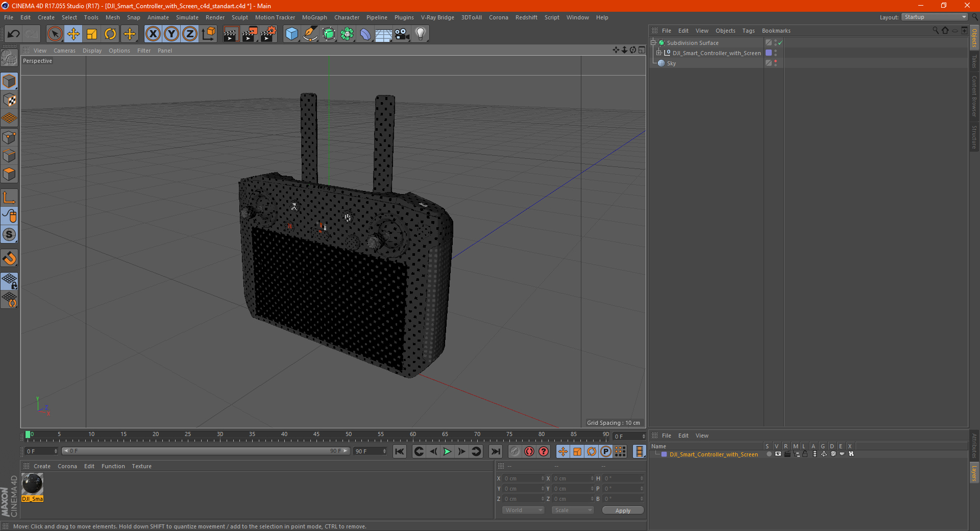Add a Cube primitive object
The width and height of the screenshot is (980, 531).
point(291,34)
